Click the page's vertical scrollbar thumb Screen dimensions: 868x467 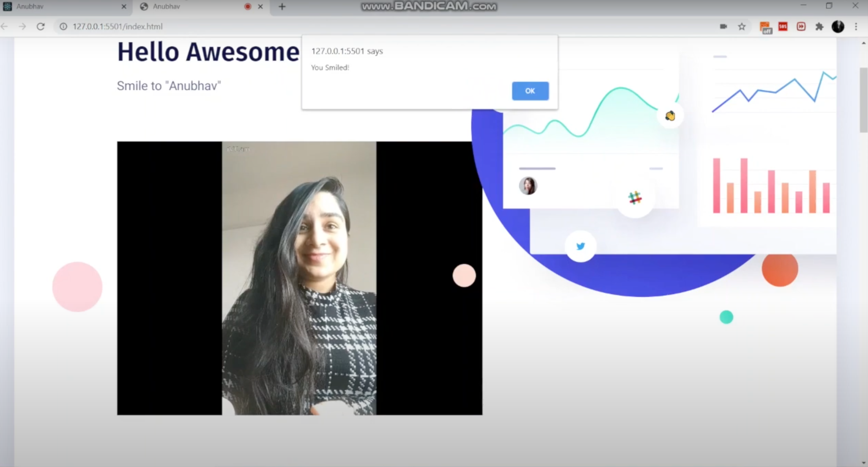[x=863, y=99]
